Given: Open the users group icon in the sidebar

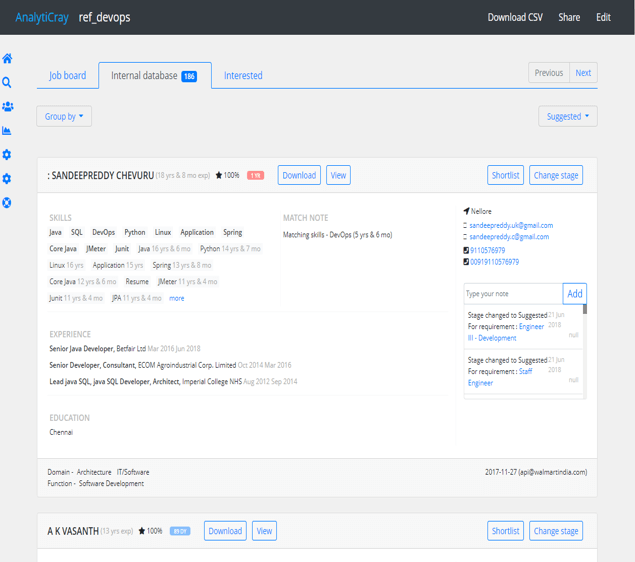Looking at the screenshot, I should (7, 107).
